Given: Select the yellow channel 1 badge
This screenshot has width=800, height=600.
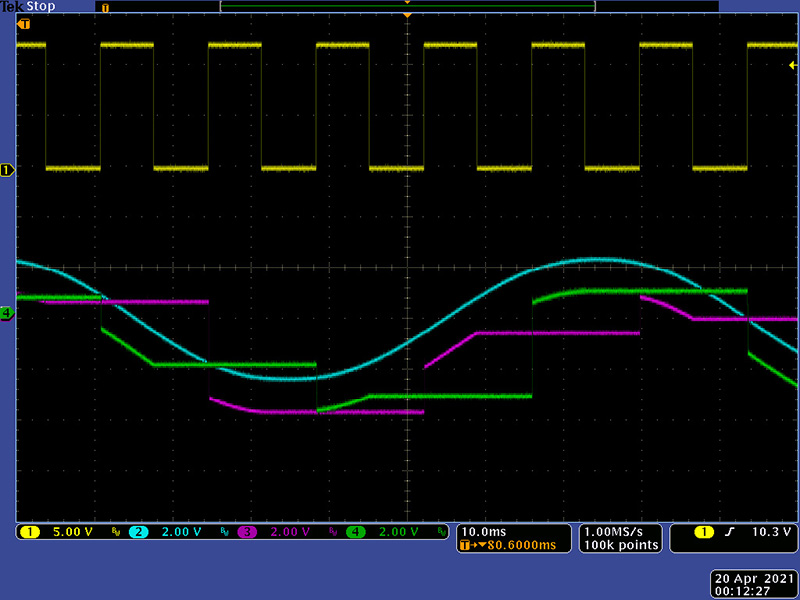Looking at the screenshot, I should coord(29,532).
